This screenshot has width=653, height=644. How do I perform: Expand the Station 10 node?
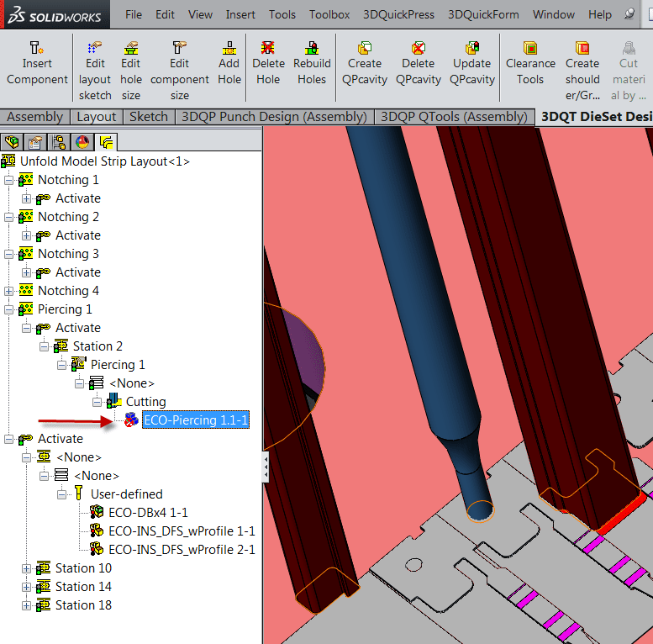coord(26,568)
